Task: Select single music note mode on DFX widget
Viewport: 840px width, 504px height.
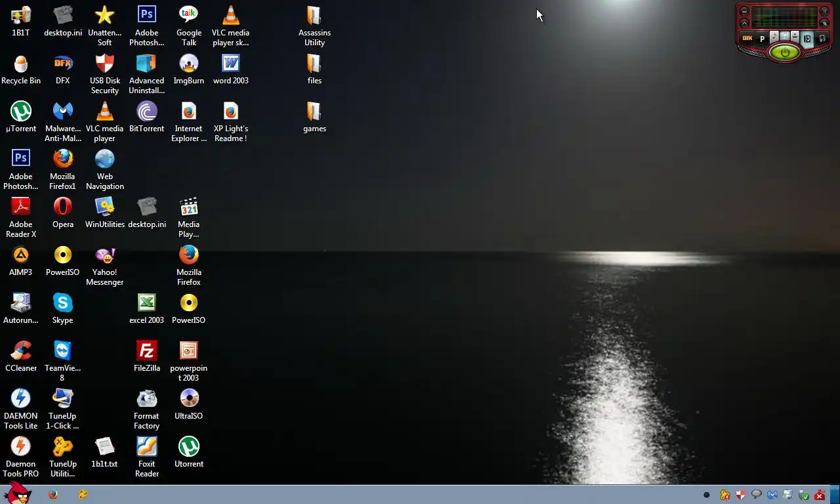Action: click(774, 37)
